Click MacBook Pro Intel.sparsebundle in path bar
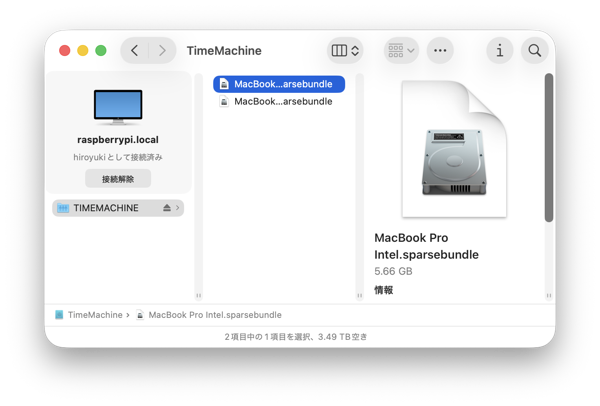The image size is (600, 406). click(214, 314)
